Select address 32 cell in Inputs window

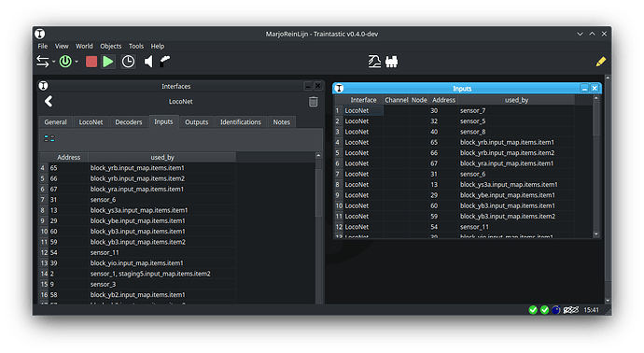(x=443, y=121)
